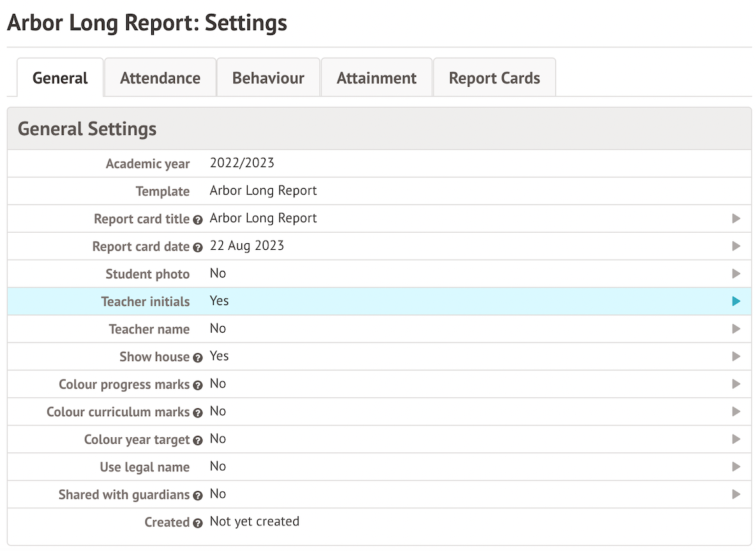The image size is (756, 551).
Task: Click help icon for Colour curriculum marks
Action: 198,414
